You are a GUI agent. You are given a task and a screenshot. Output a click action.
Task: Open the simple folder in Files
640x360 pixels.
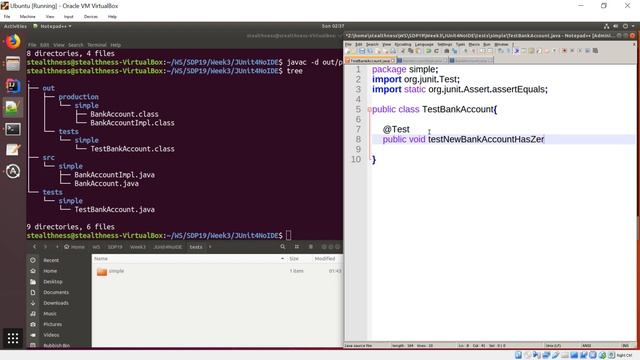pyautogui.click(x=110, y=271)
